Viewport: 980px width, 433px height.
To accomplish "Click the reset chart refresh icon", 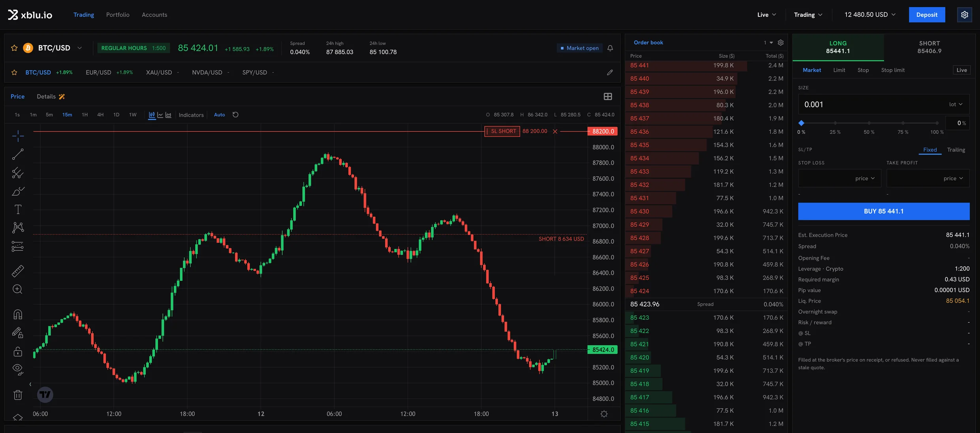I will tap(236, 115).
